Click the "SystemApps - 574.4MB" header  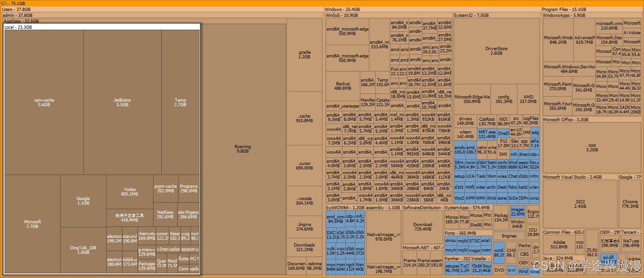point(466,207)
